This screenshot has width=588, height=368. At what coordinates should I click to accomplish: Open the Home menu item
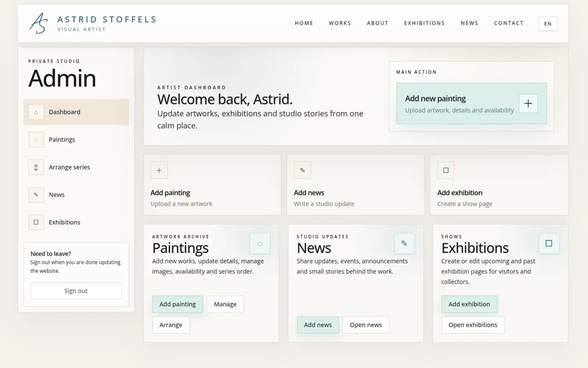(x=304, y=23)
